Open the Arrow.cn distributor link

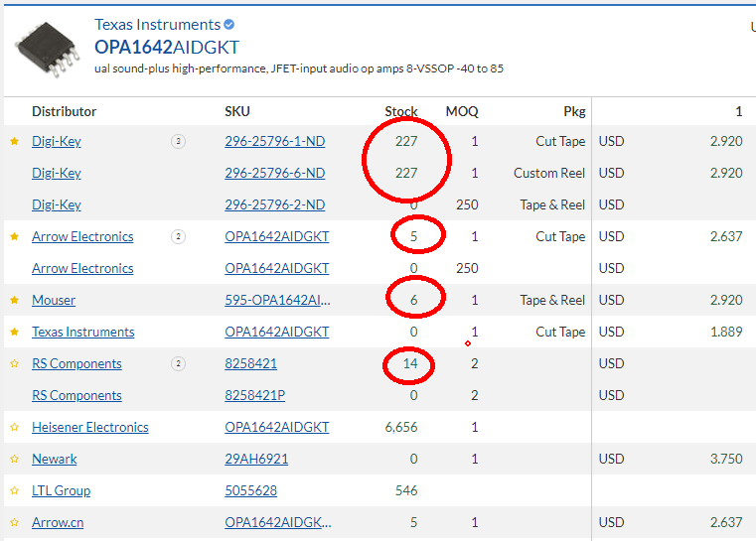click(x=58, y=523)
